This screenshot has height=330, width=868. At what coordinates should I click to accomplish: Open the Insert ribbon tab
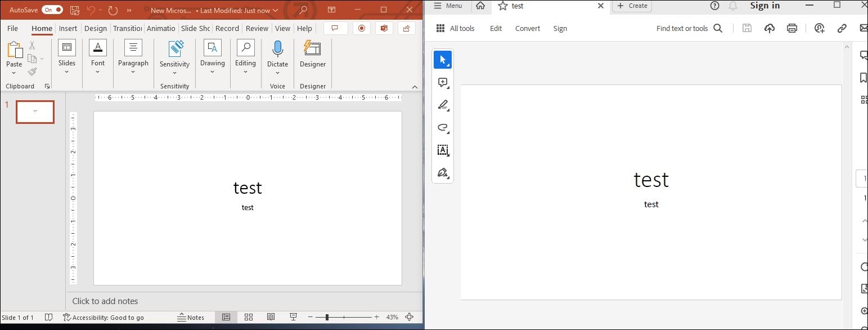click(68, 28)
